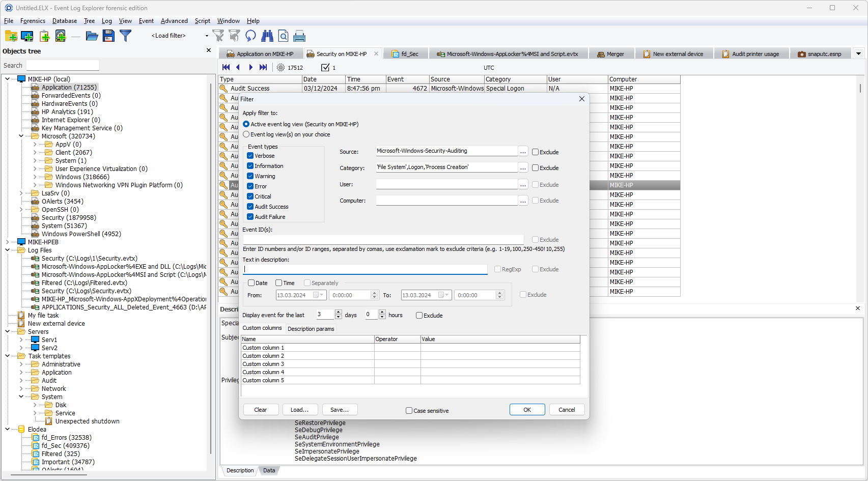Open the Load filter dropdown
Viewport: 868px width, 481px height.
click(206, 36)
